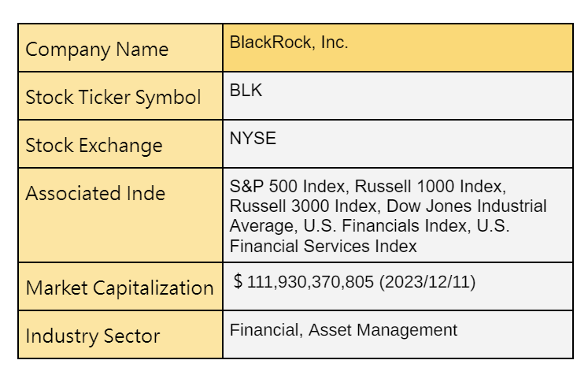Click the Stock Exchange label cell
The height and width of the screenshot is (375, 588).
click(x=94, y=146)
